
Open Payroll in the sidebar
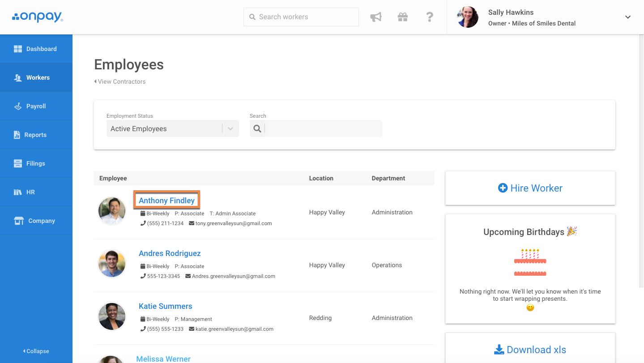click(x=36, y=106)
